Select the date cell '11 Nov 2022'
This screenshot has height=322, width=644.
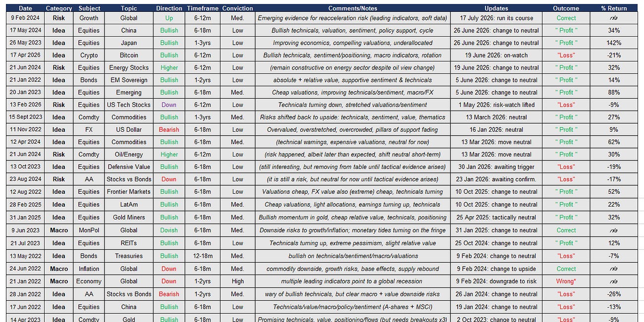click(25, 129)
